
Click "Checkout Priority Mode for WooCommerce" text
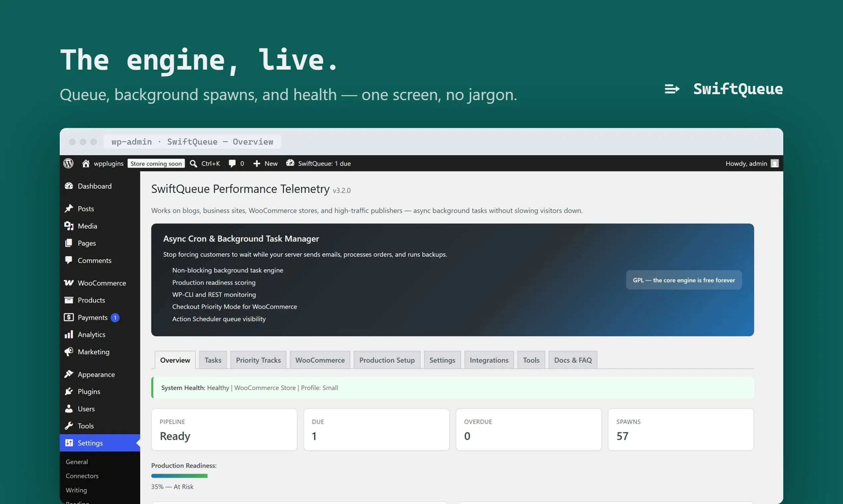[235, 306]
